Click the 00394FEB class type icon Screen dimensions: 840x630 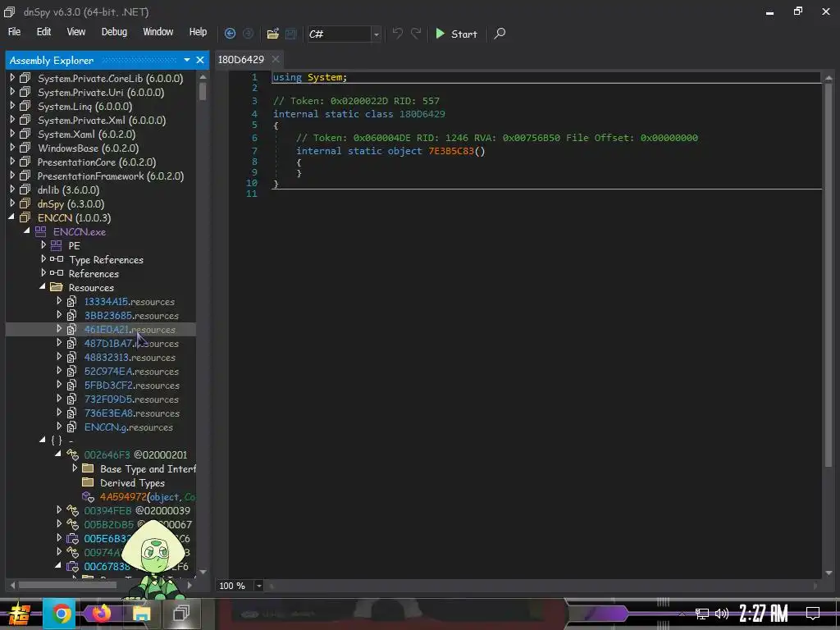pos(72,510)
